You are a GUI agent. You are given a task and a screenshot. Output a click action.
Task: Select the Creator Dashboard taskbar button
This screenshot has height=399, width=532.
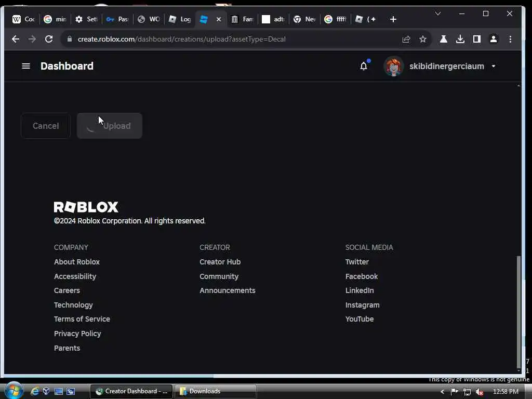[131, 391]
